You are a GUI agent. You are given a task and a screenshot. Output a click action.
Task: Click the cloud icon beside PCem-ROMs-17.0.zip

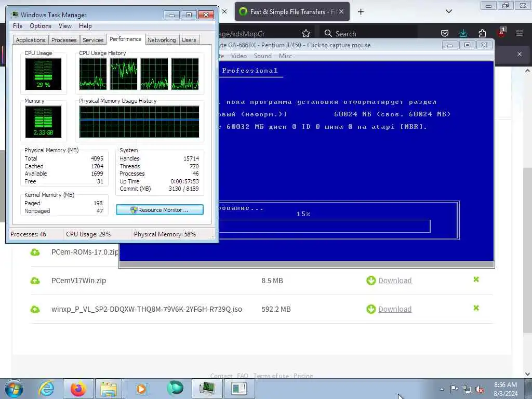35,252
